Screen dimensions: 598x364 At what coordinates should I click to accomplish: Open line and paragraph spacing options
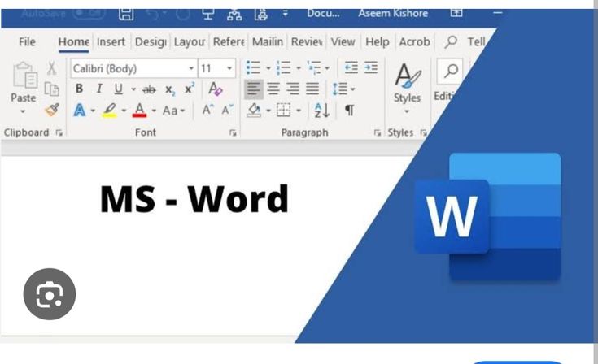(343, 89)
